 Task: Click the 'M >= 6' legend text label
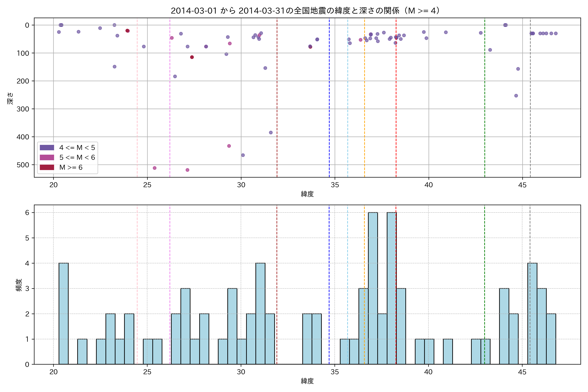pos(71,167)
